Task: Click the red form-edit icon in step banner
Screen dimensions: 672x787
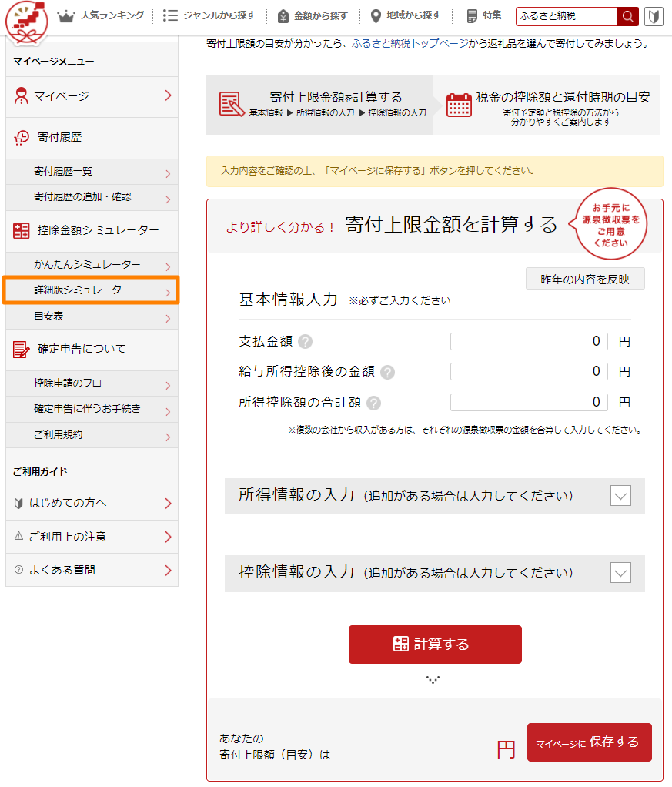Action: tap(232, 104)
